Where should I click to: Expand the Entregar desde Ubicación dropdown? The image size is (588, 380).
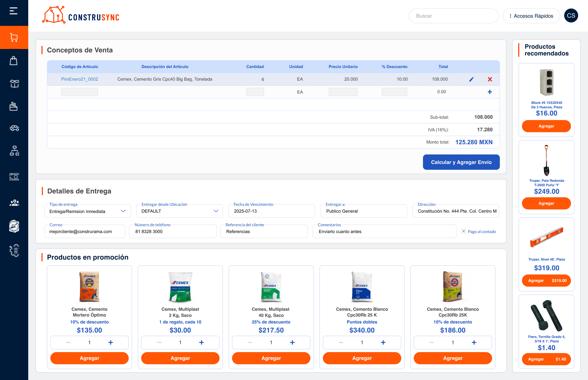180,211
